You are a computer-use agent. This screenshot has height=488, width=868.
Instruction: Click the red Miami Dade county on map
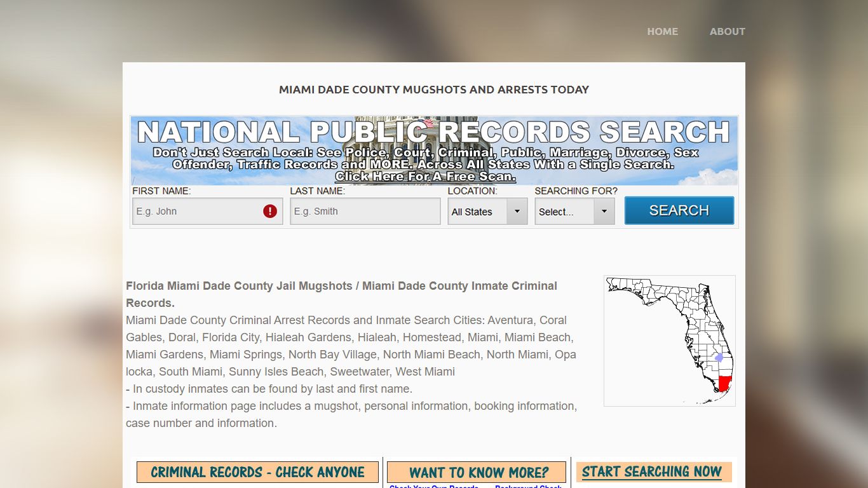click(x=724, y=384)
